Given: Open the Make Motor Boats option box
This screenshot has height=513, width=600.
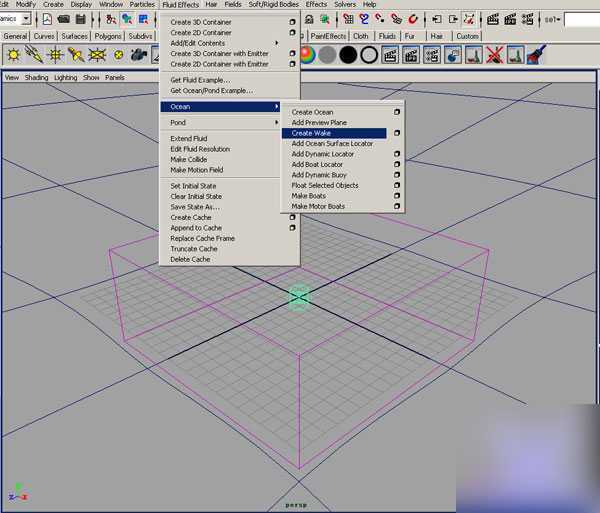Looking at the screenshot, I should 397,206.
